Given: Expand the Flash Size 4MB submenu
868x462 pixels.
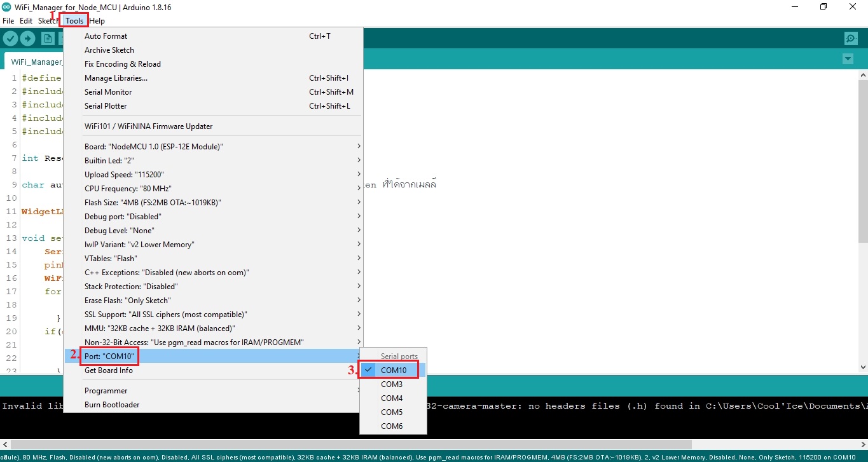Looking at the screenshot, I should click(x=213, y=203).
